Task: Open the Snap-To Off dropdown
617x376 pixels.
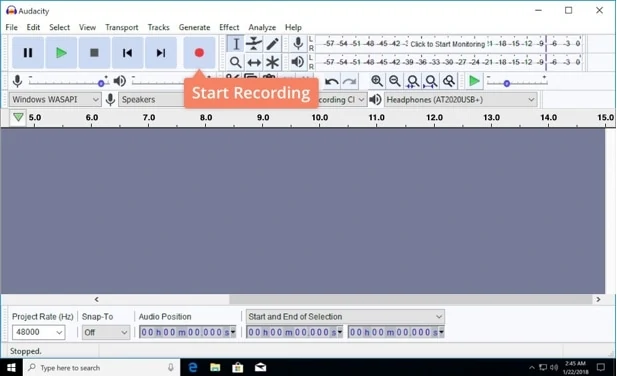Action: (106, 332)
